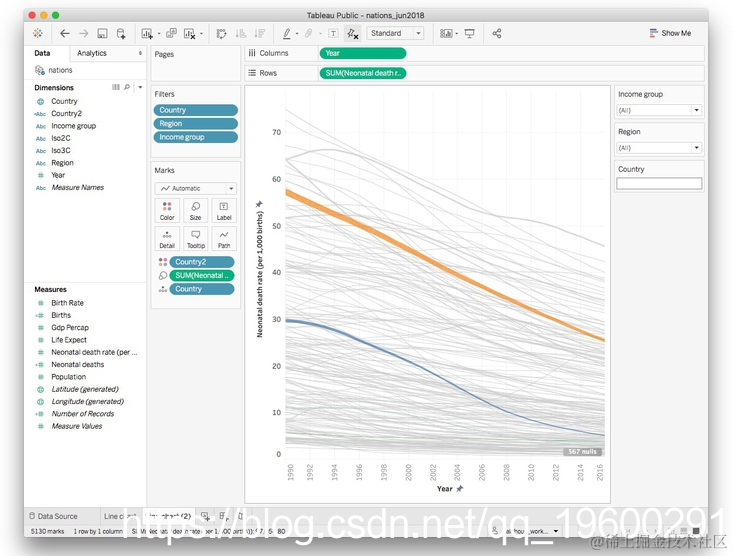Click the Duplicate sheet icon
This screenshot has width=733, height=556.
pyautogui.click(x=171, y=33)
